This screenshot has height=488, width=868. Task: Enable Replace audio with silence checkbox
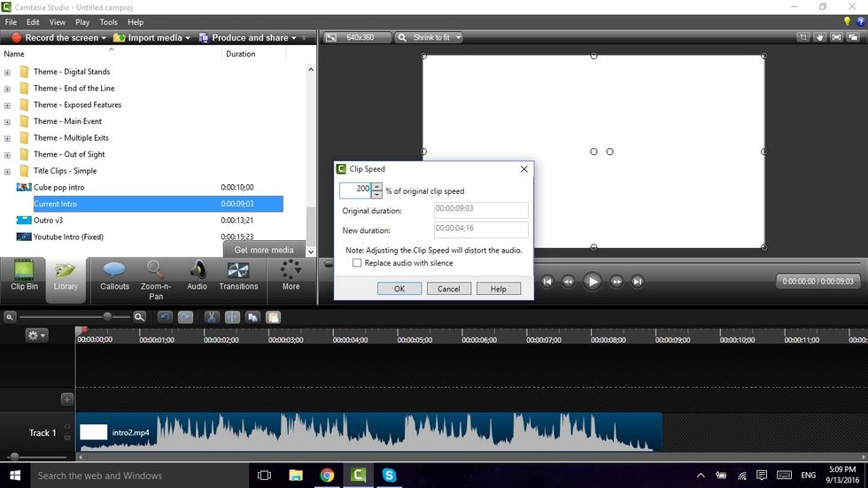(358, 263)
